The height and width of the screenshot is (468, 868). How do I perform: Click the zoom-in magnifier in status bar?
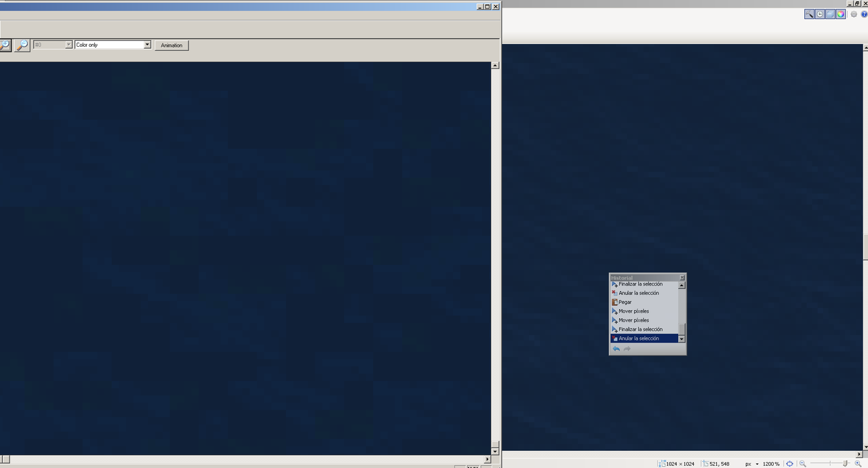(858, 464)
